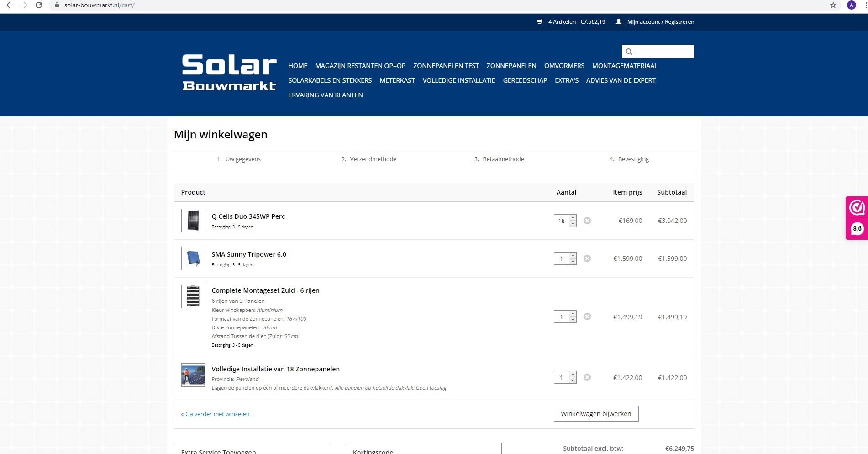Go to ZONNEPANELEN TEST page

click(x=446, y=66)
